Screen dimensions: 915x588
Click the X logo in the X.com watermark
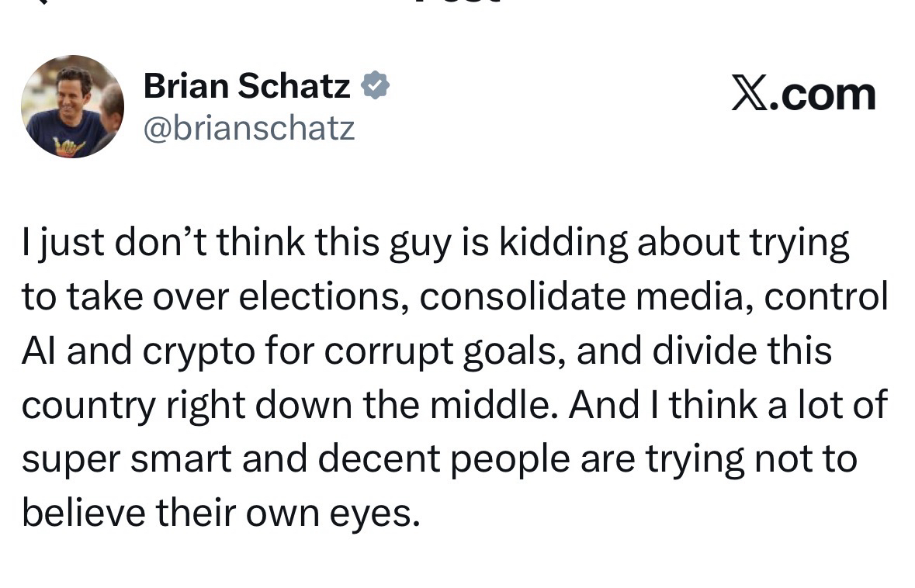pyautogui.click(x=747, y=95)
